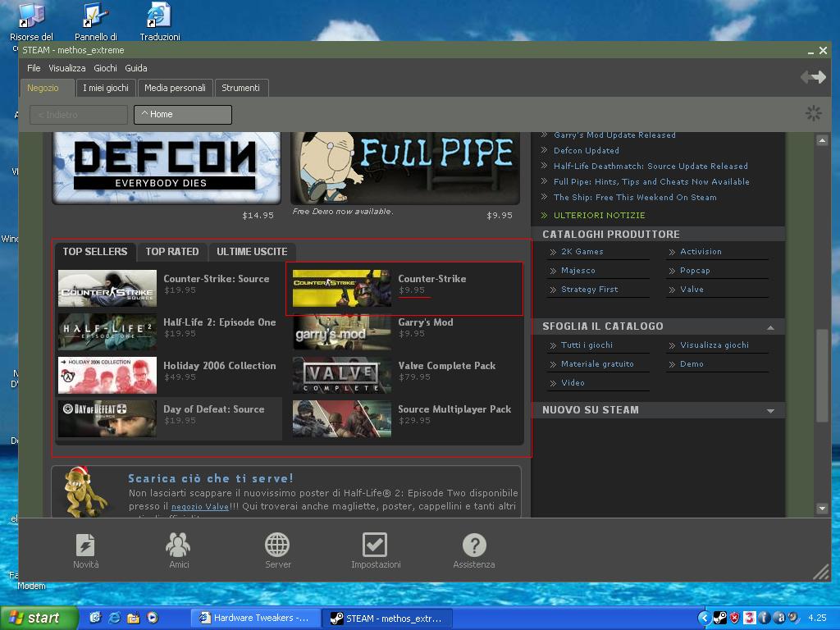Open Garry's Mod thumbnail
The image size is (840, 630).
pos(342,331)
